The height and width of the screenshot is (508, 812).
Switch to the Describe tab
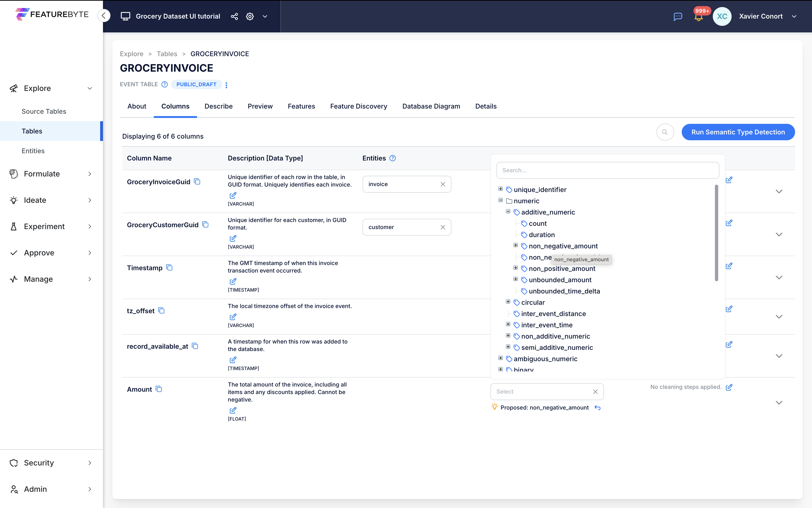pos(218,106)
